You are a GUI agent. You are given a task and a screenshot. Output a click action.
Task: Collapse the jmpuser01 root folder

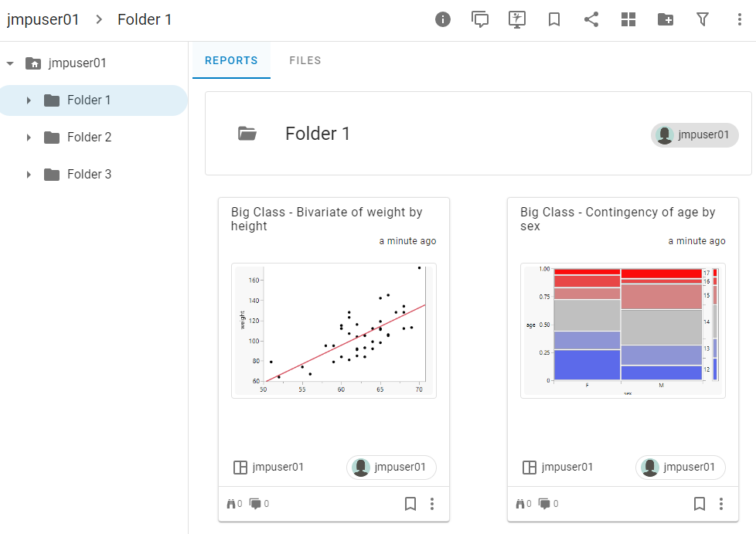click(x=11, y=63)
